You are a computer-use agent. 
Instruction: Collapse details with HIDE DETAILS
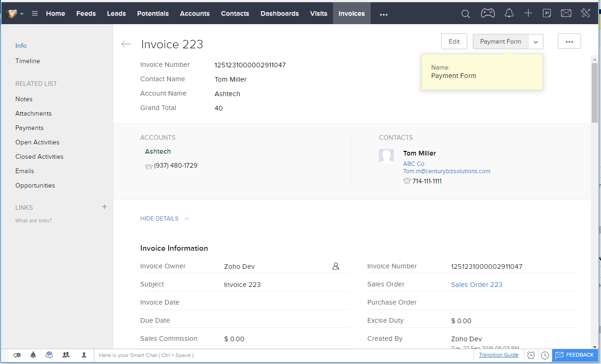[x=164, y=219]
